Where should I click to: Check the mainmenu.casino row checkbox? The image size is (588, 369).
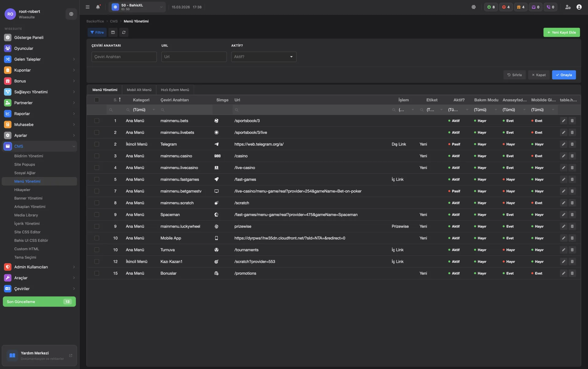coord(97,156)
